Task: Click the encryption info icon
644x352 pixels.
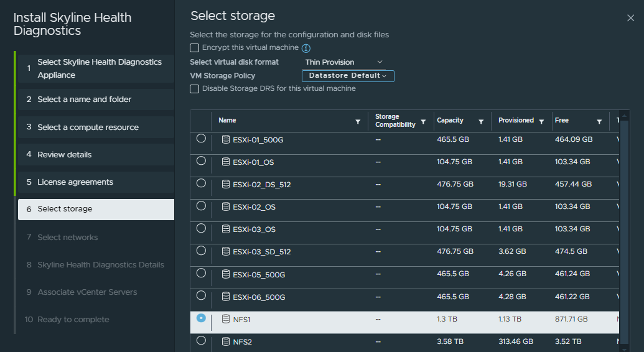Action: [306, 48]
